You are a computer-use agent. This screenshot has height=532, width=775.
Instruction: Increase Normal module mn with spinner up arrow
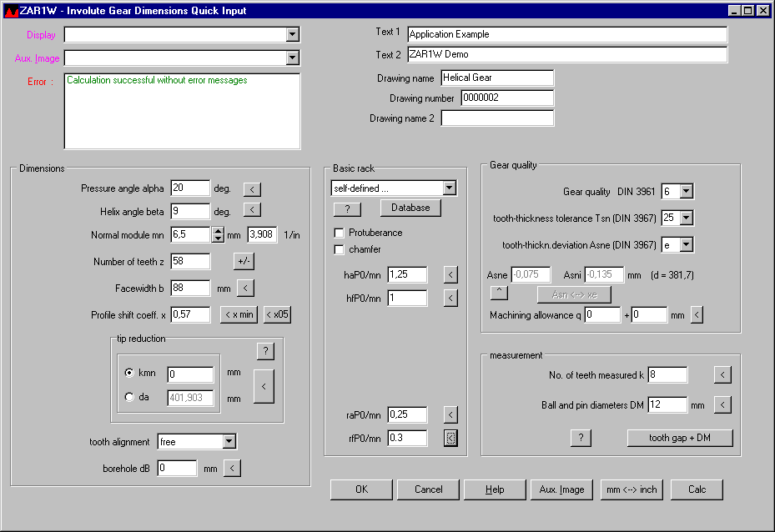(x=219, y=231)
